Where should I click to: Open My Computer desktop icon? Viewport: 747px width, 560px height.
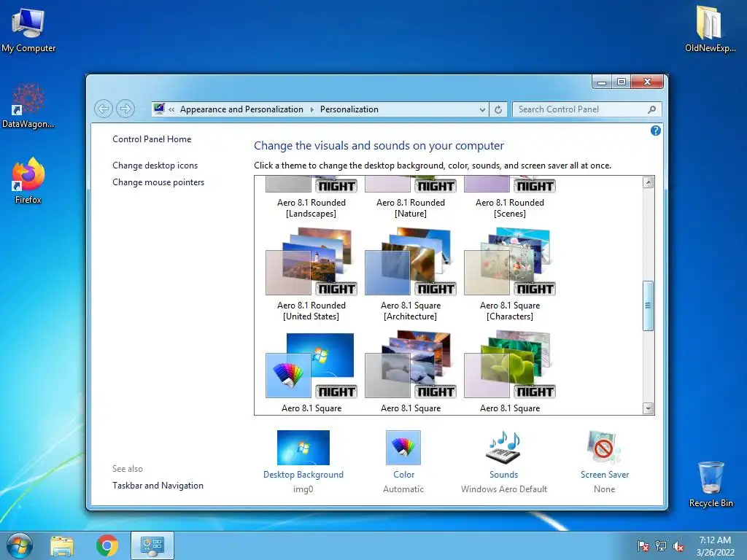coord(28,28)
